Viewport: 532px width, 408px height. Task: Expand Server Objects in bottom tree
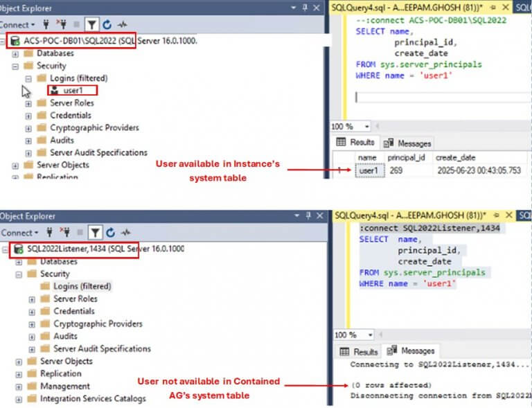(19, 362)
